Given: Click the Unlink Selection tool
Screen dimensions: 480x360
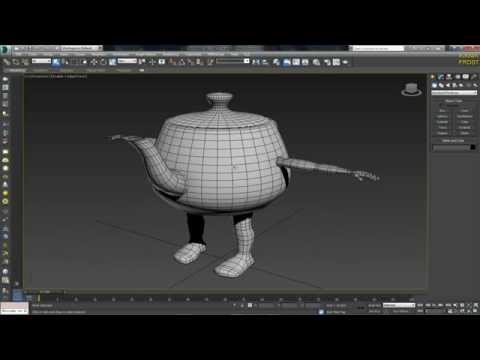Looking at the screenshot, I should [16, 62].
